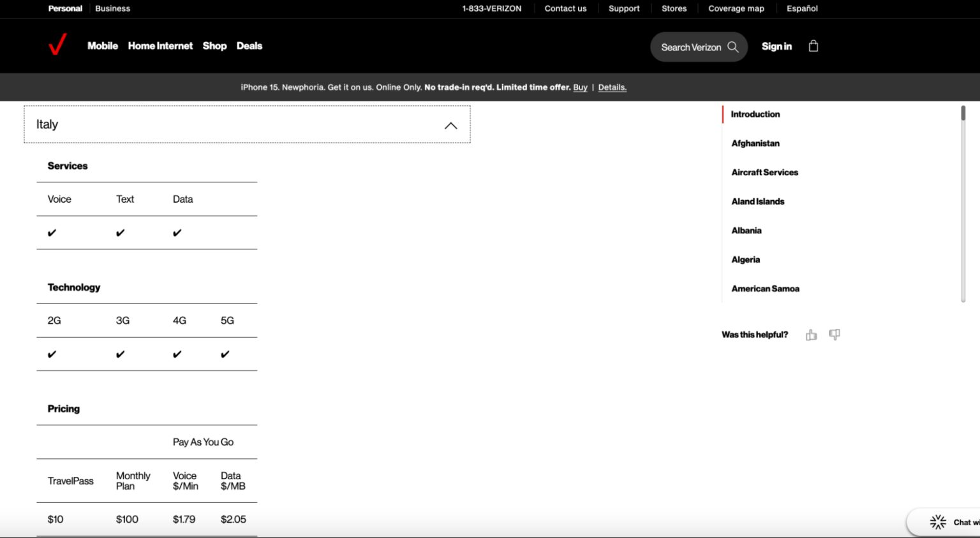Switch to the Business tab
This screenshot has width=980, height=538.
pyautogui.click(x=112, y=8)
